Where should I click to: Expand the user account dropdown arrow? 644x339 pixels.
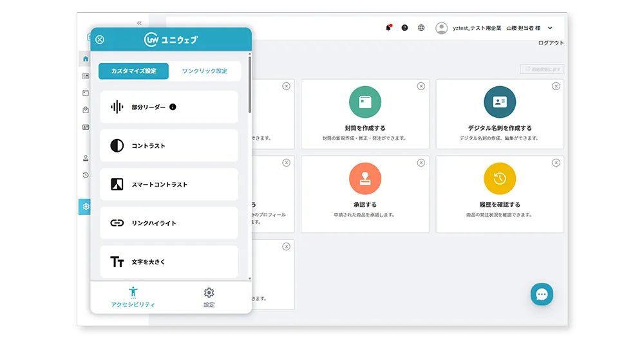[x=550, y=28]
